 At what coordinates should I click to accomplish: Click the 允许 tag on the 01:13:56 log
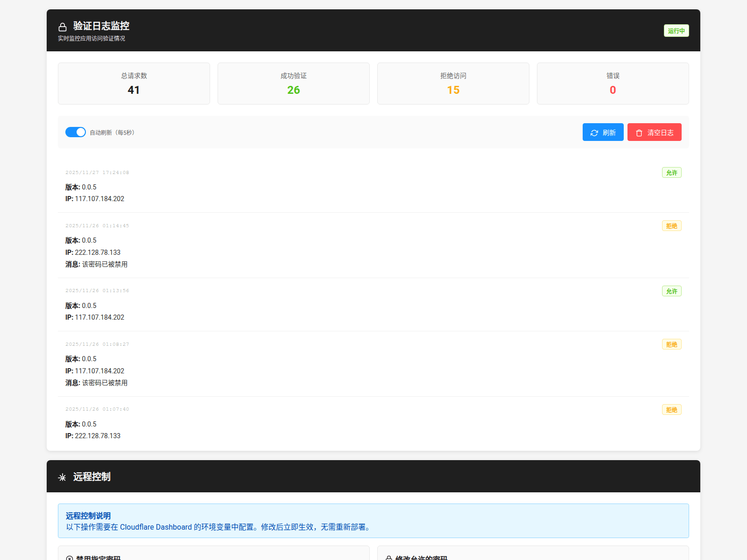point(672,291)
